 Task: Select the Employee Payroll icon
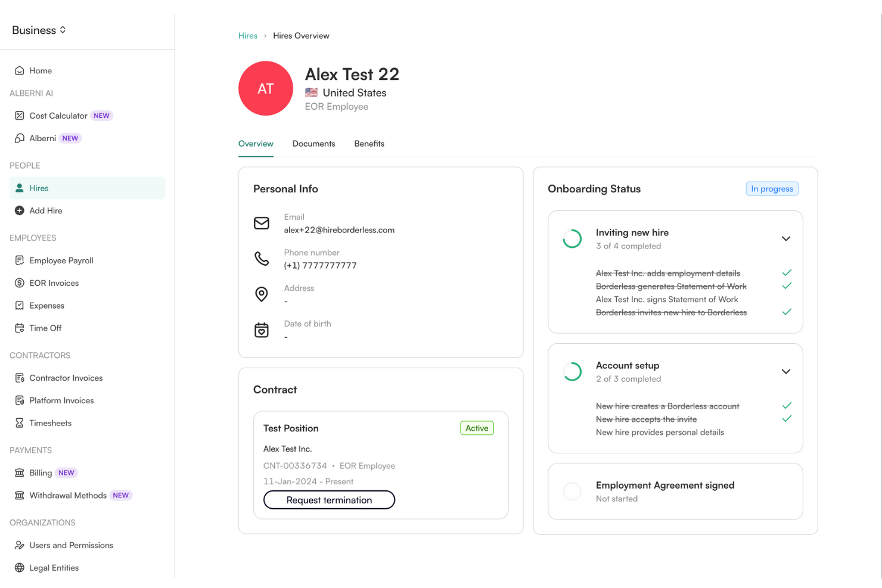point(20,260)
